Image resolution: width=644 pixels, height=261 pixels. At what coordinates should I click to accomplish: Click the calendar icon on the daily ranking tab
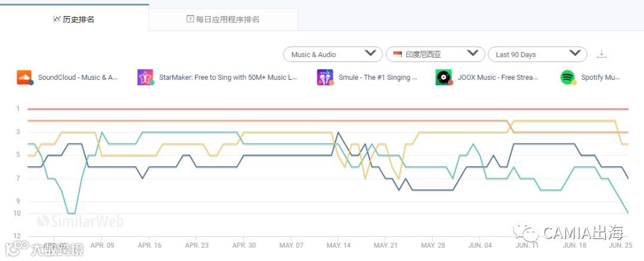pos(190,19)
